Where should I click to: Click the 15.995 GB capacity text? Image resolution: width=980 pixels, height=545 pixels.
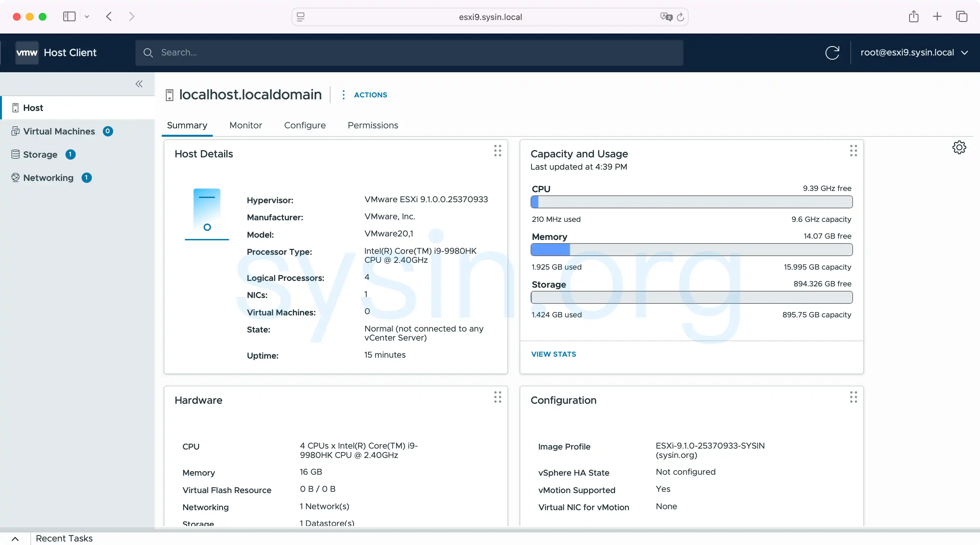(818, 267)
